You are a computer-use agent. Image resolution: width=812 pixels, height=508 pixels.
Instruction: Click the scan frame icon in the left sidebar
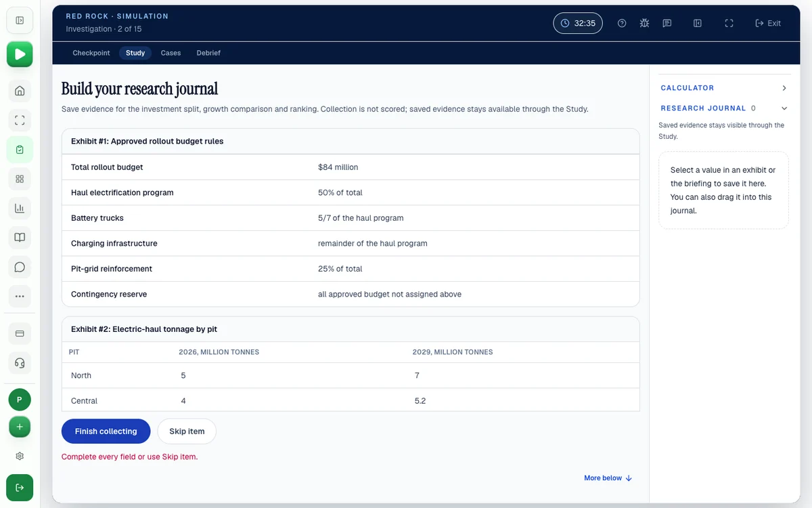(20, 121)
